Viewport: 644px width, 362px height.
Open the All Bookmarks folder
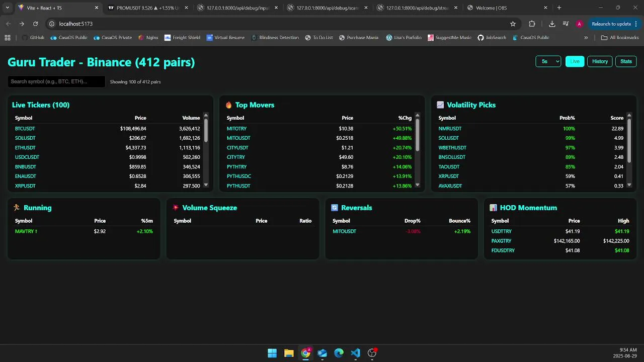pos(620,38)
